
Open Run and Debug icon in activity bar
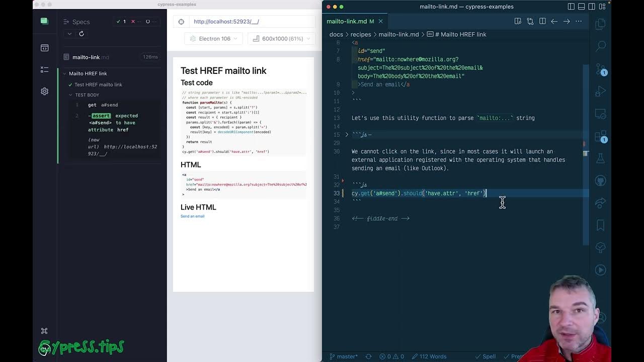coord(600,92)
